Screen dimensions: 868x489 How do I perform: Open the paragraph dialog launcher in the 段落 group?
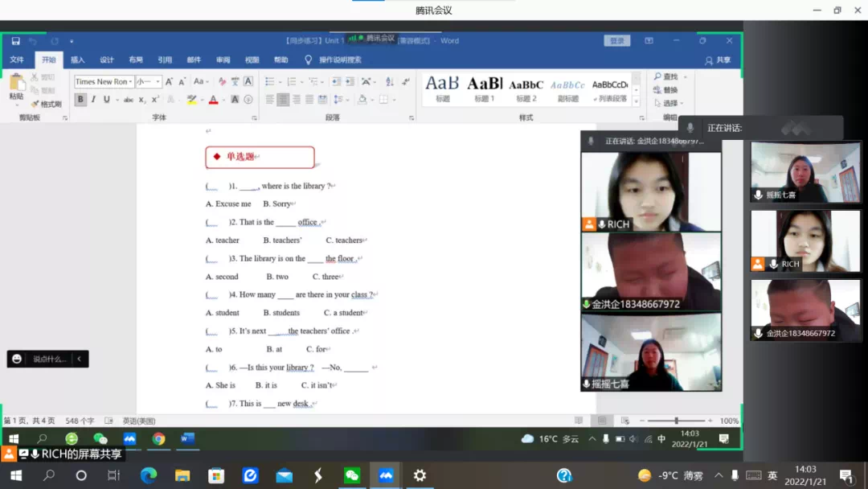pyautogui.click(x=411, y=118)
